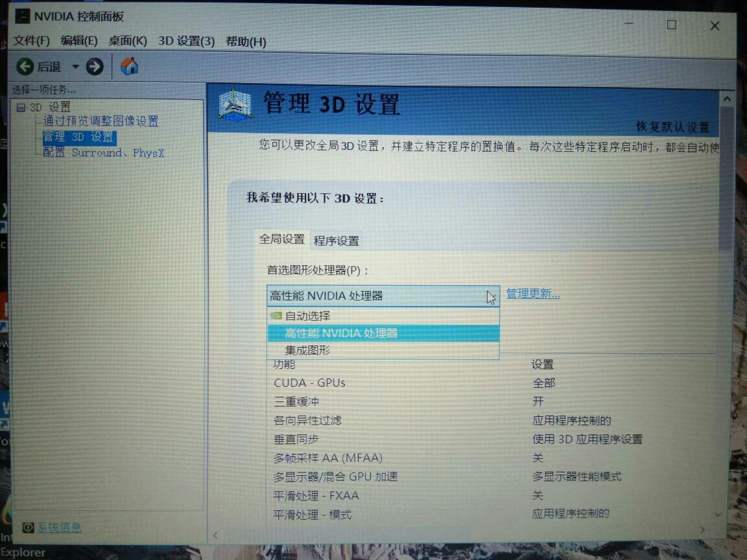Click the home icon in the toolbar
The width and height of the screenshot is (747, 560).
[x=128, y=66]
